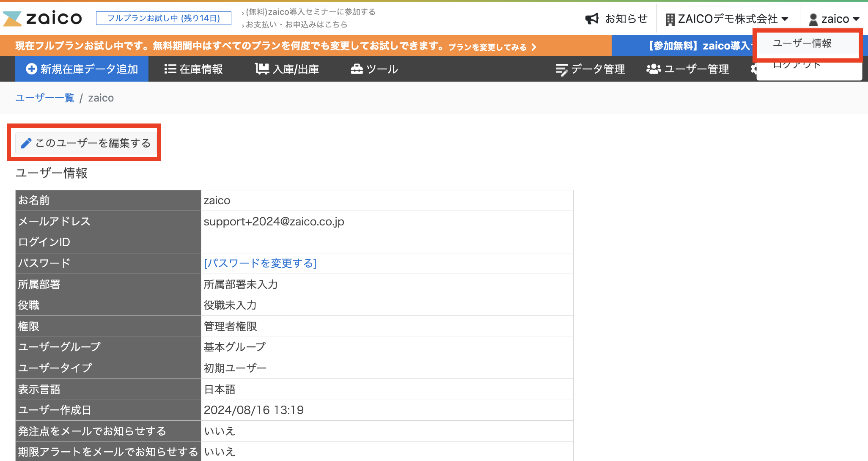Screen dimensions: 868x461
Task: Click the company building icon
Action: point(670,19)
